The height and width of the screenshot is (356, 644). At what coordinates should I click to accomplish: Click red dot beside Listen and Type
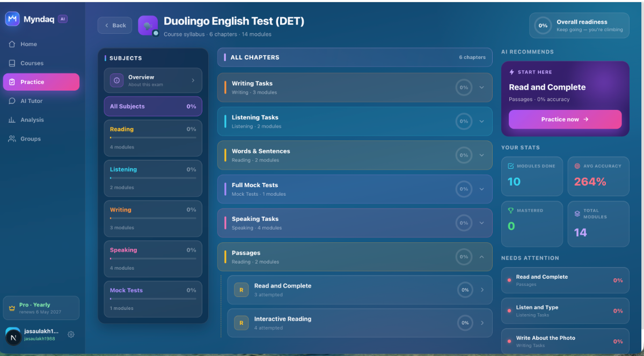(x=509, y=311)
